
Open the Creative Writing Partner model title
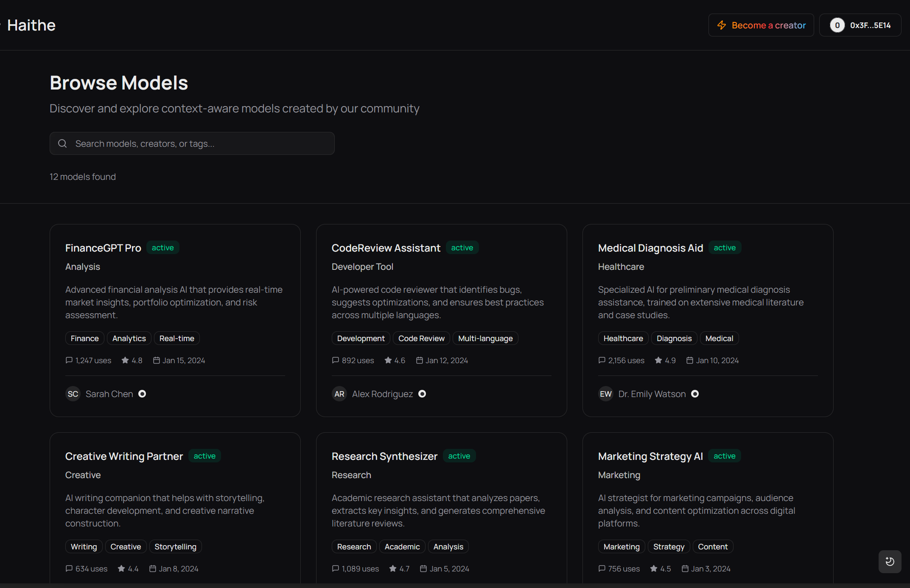coord(124,456)
